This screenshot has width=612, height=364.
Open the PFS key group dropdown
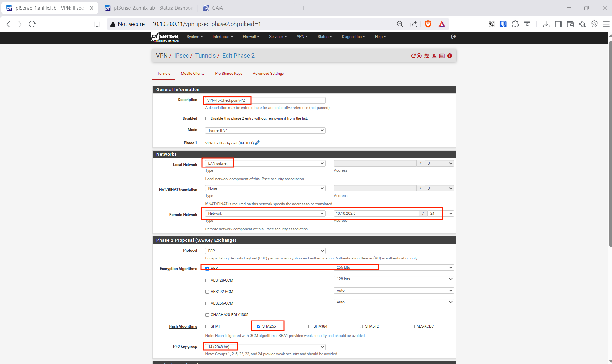pyautogui.click(x=265, y=347)
